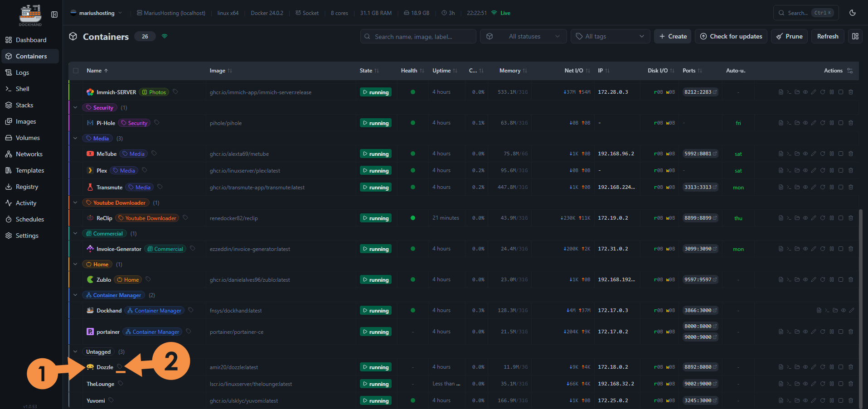
Task: Tick the select-all containers checkbox
Action: 76,71
